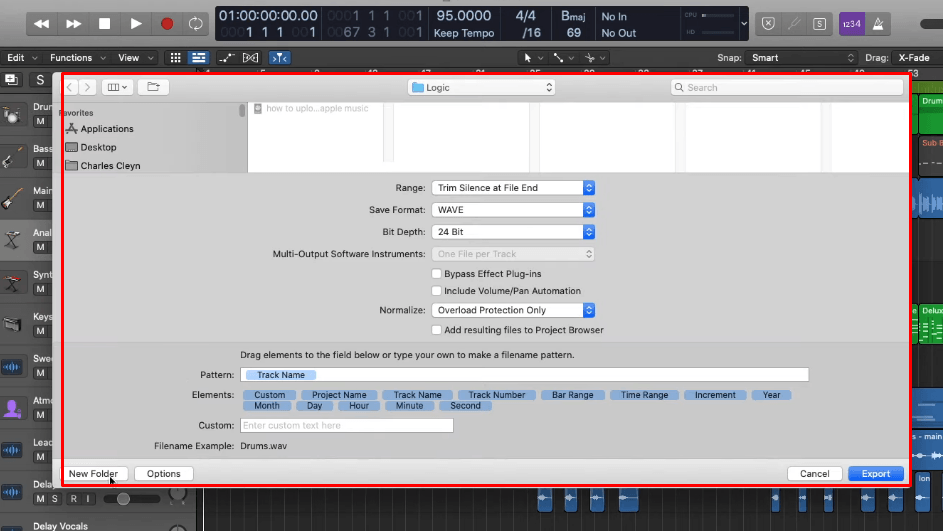Toggle the Automation curve icon
The width and height of the screenshot is (943, 531).
(227, 58)
